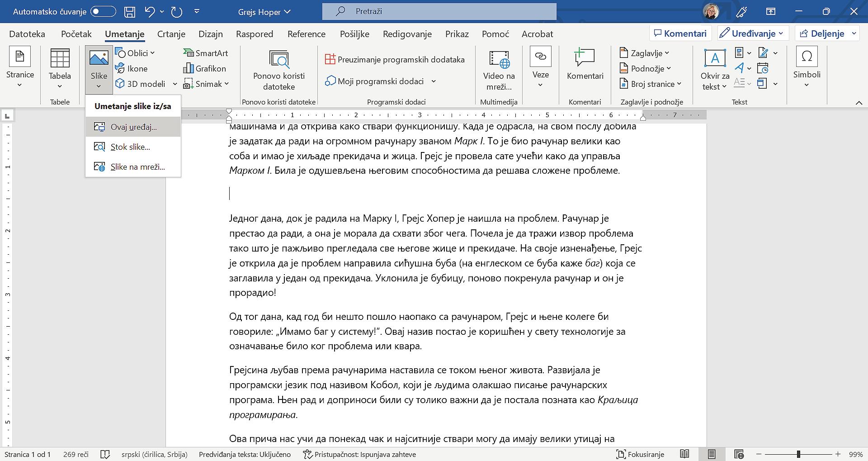Viewport: 868px width, 461px height.
Task: Click the Grejs Hoper document title
Action: (x=264, y=12)
